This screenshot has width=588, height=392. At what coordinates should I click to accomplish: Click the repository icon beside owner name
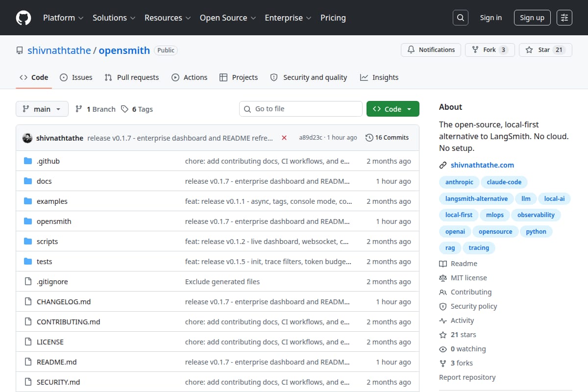pyautogui.click(x=20, y=50)
